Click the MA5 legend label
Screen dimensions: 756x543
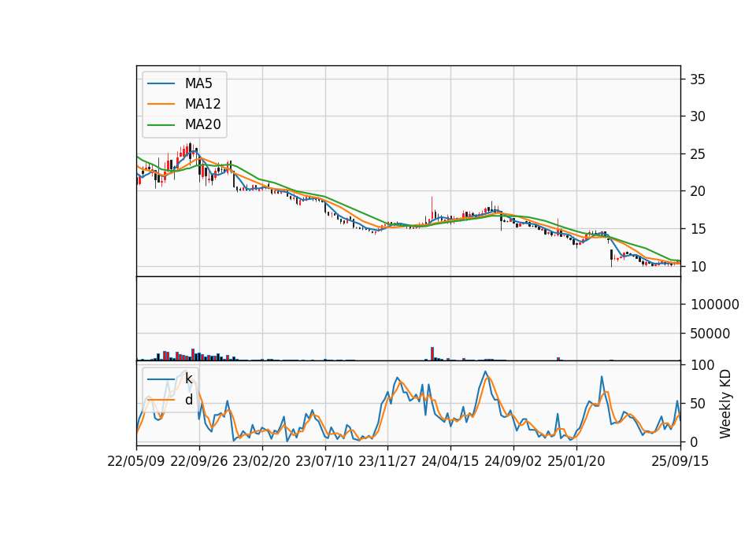198,83
